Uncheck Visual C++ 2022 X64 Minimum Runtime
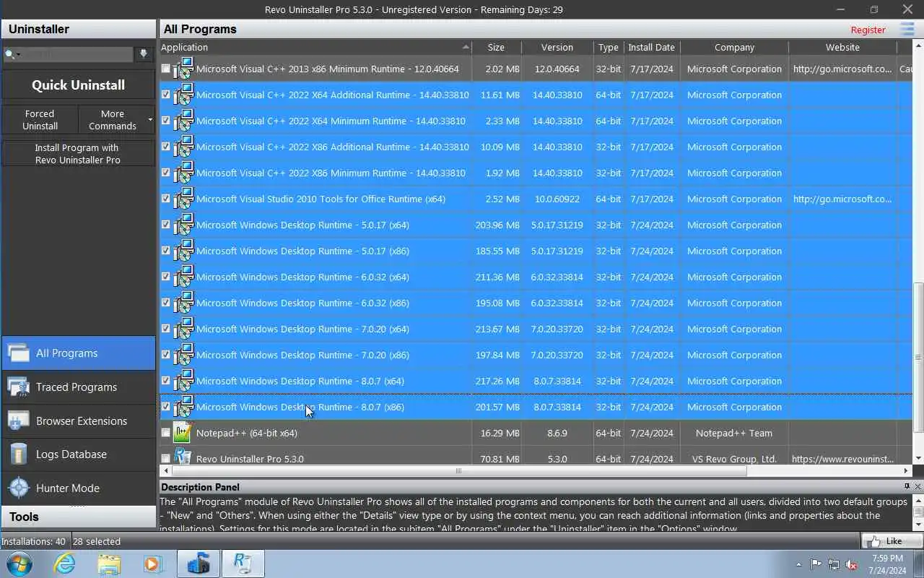This screenshot has width=924, height=578. pyautogui.click(x=166, y=121)
